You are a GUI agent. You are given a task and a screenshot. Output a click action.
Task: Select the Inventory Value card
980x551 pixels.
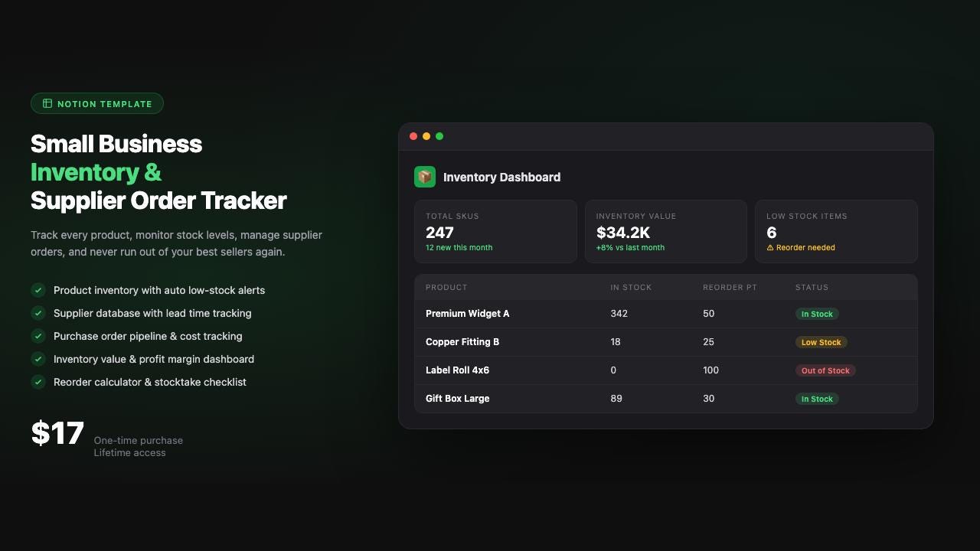[666, 232]
